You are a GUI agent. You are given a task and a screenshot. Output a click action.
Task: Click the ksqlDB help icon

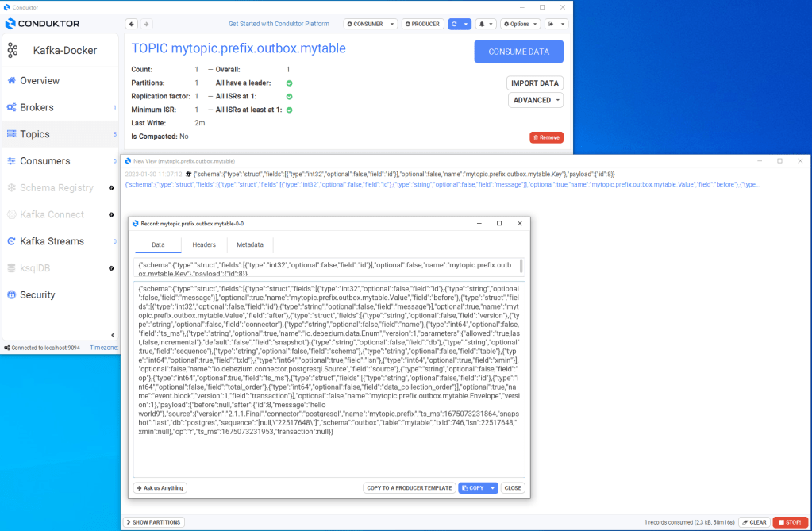tap(111, 268)
